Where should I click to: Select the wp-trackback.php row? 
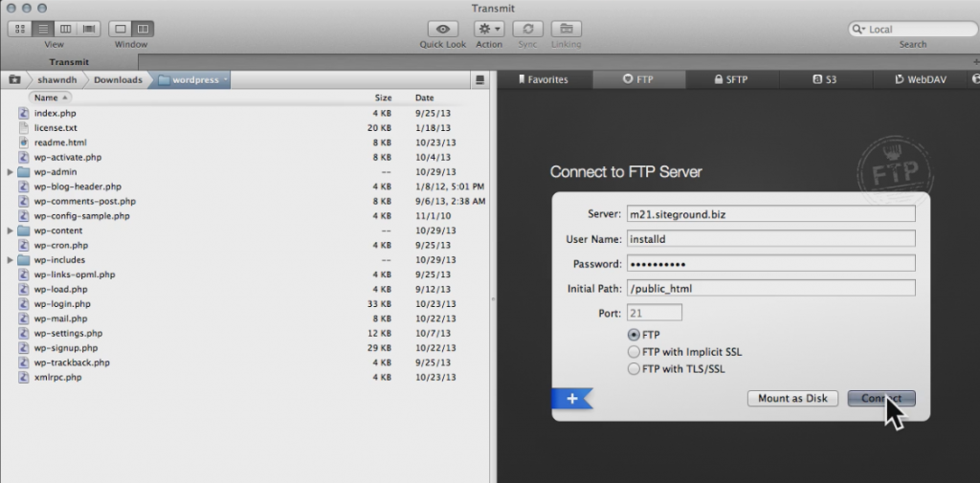pyautogui.click(x=245, y=362)
